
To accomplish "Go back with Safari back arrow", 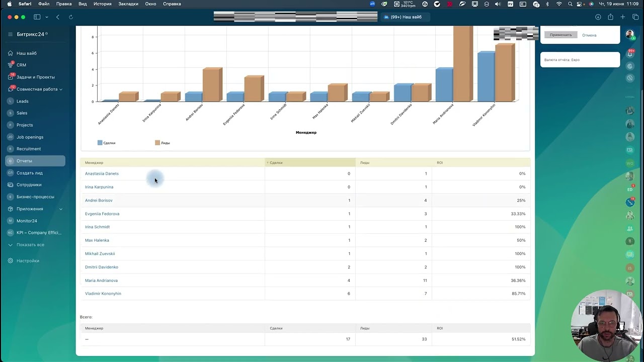I will [x=58, y=17].
